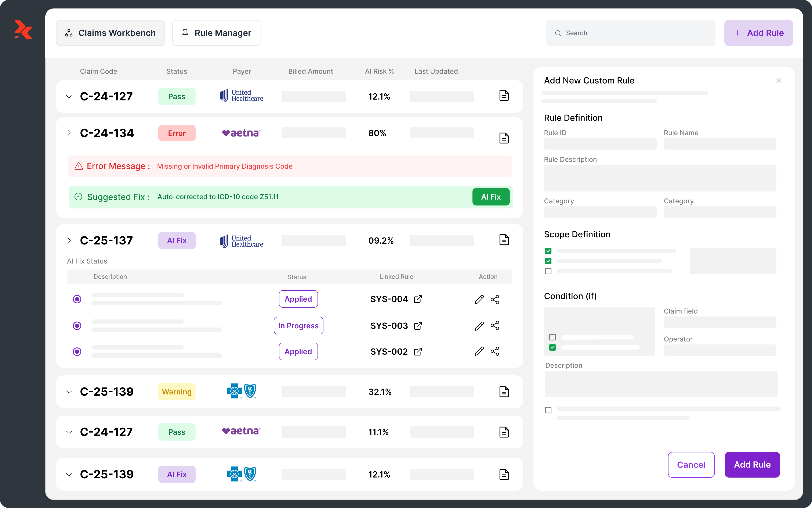
Task: Select radio button in SYS-003 row
Action: (x=77, y=326)
